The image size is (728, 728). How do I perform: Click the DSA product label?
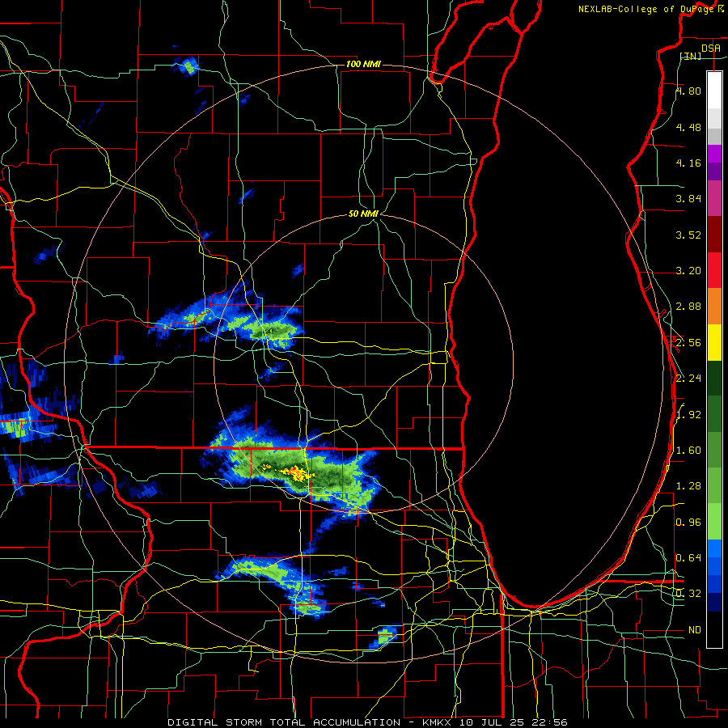711,49
